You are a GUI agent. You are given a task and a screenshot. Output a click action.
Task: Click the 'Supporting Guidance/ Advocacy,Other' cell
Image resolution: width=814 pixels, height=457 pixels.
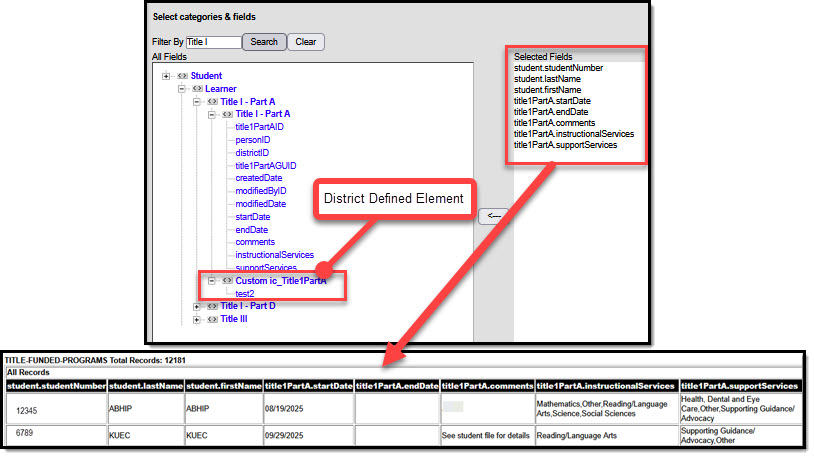741,435
